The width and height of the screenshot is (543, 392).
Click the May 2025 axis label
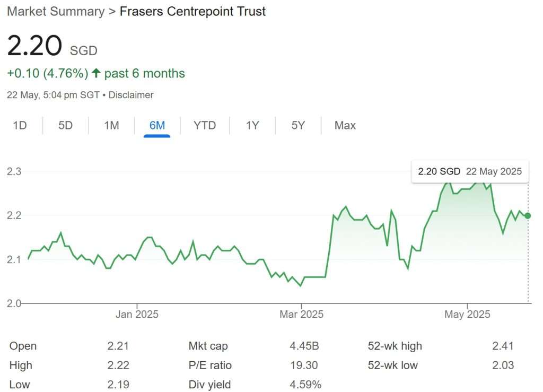click(x=467, y=314)
